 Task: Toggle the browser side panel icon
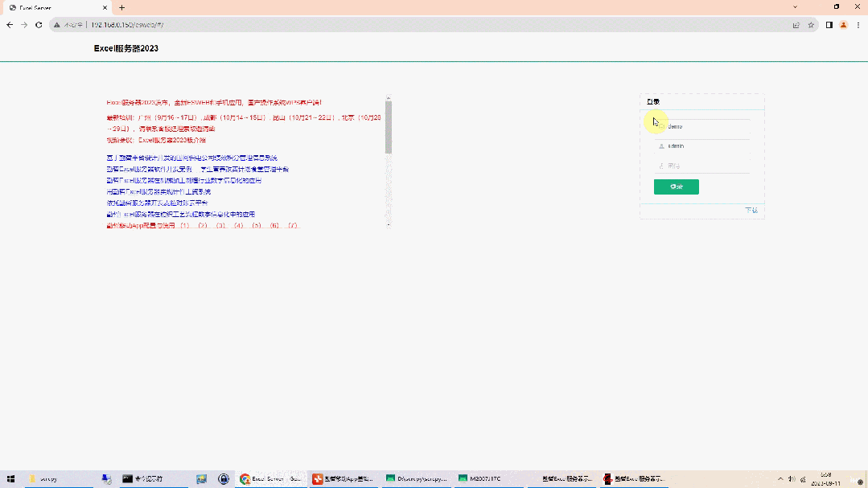tap(829, 25)
